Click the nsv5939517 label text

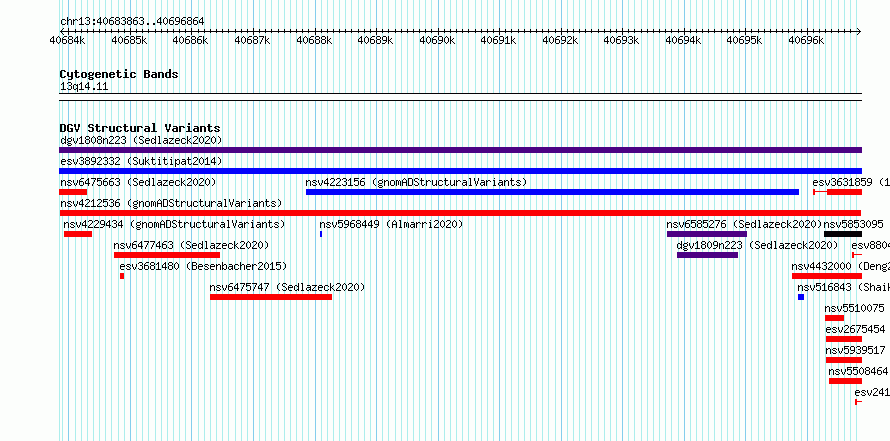(855, 350)
